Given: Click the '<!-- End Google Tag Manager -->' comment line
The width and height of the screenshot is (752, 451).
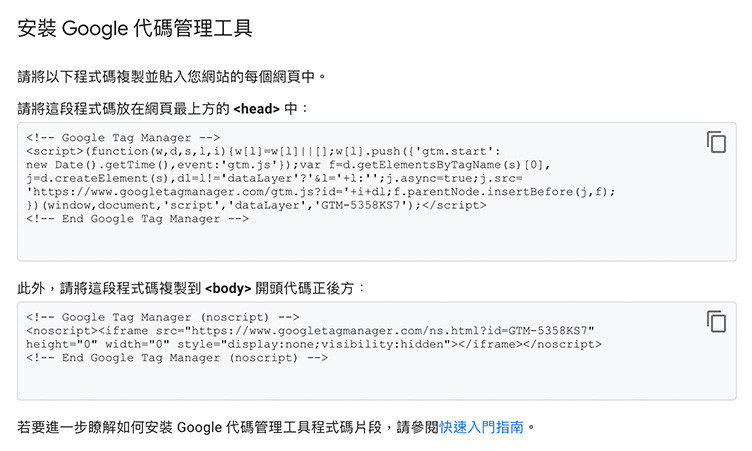Looking at the screenshot, I should [x=138, y=219].
